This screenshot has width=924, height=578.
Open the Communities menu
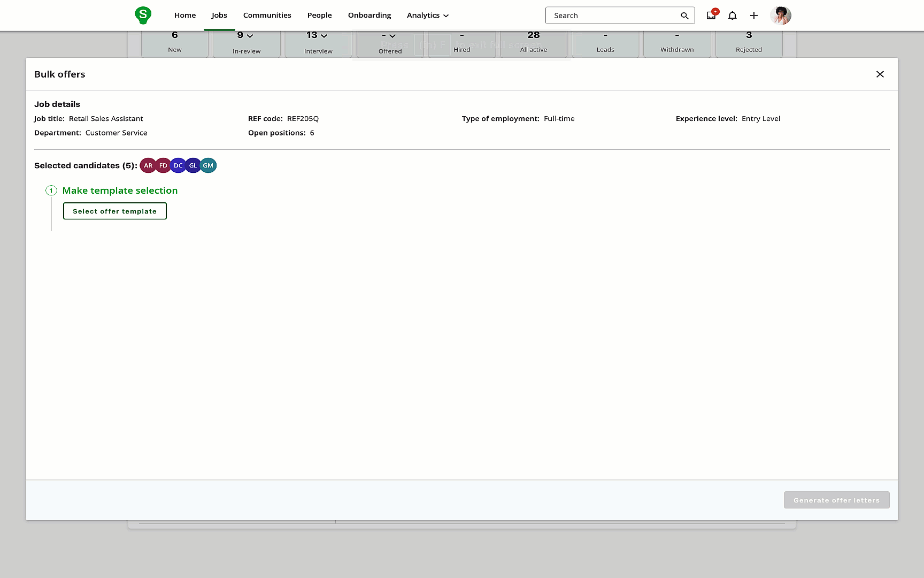pos(267,16)
